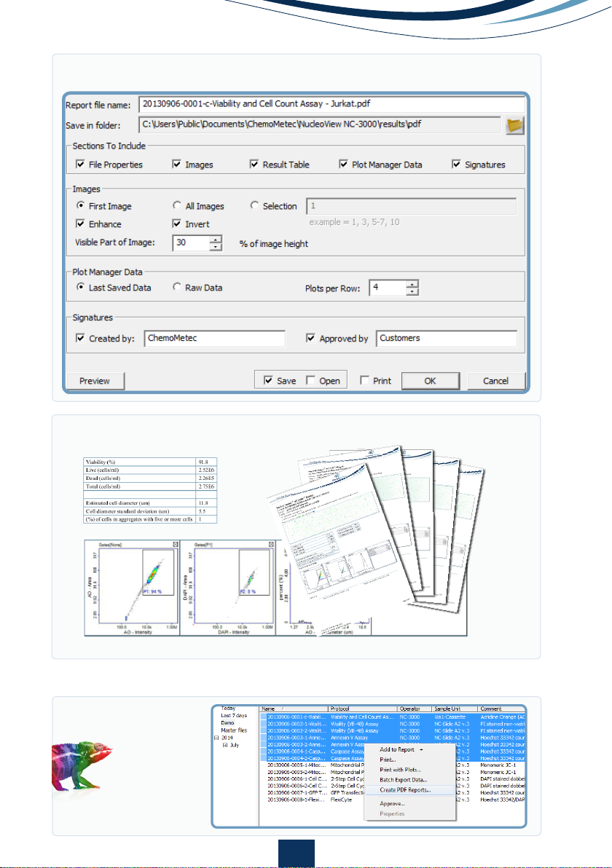
Task: Check the Print checkbox
Action: point(364,380)
